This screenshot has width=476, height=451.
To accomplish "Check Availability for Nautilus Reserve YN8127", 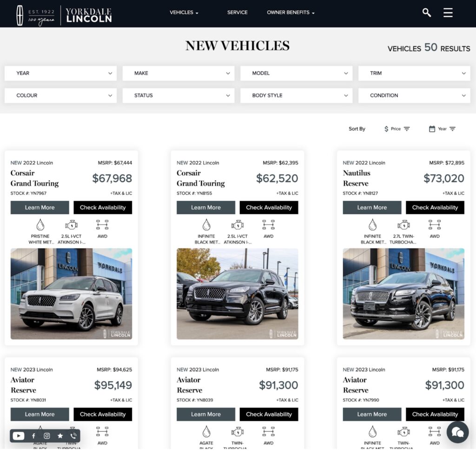I will point(435,207).
